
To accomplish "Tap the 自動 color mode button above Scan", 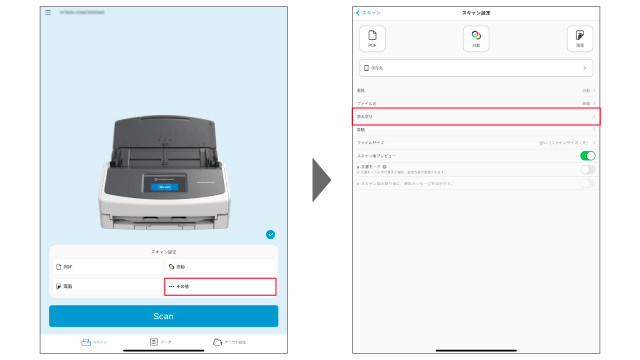I will point(220,267).
